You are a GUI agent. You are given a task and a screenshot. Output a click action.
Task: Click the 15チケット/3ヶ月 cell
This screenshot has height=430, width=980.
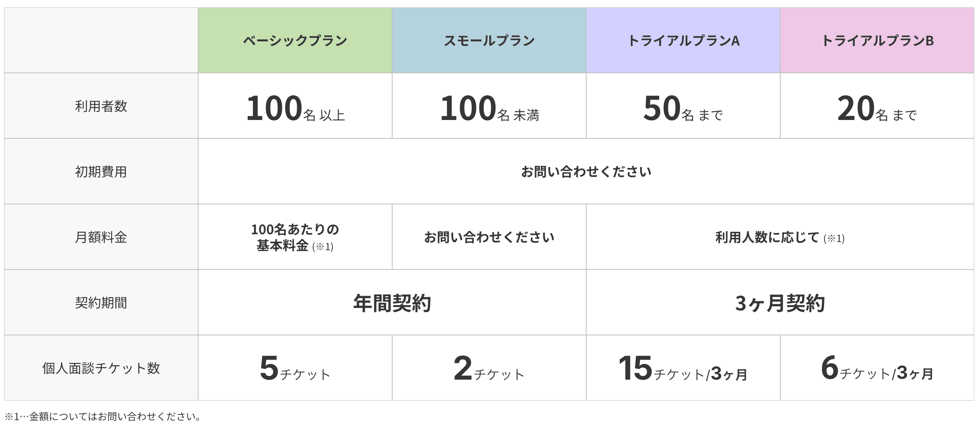tap(683, 368)
